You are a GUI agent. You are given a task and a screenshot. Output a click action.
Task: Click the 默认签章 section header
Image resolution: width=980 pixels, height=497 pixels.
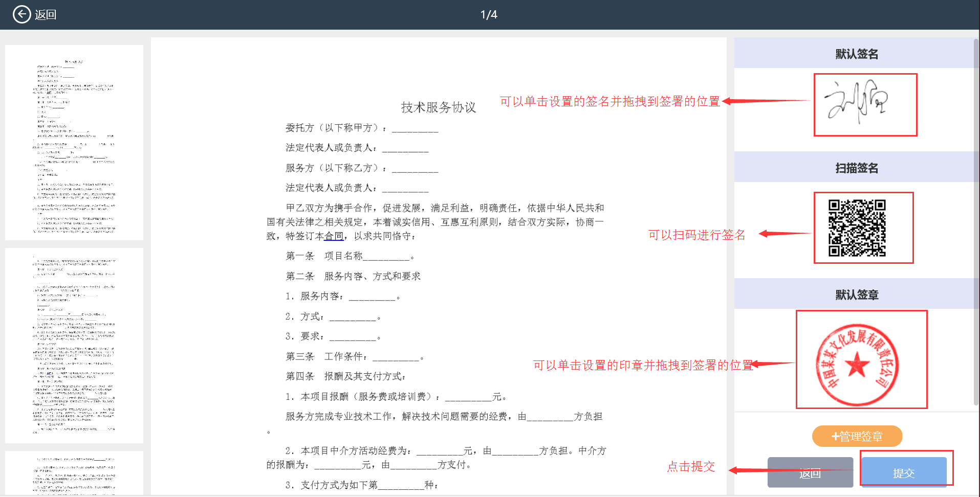pyautogui.click(x=857, y=295)
